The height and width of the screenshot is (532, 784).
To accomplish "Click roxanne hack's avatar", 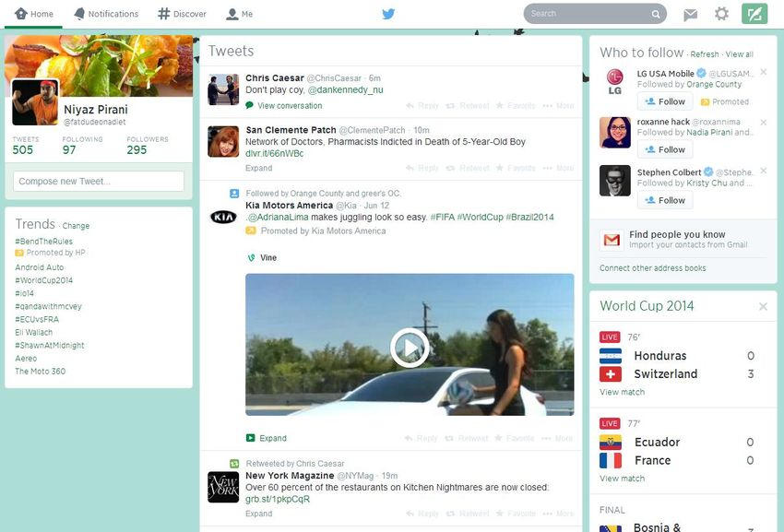I will (615, 133).
